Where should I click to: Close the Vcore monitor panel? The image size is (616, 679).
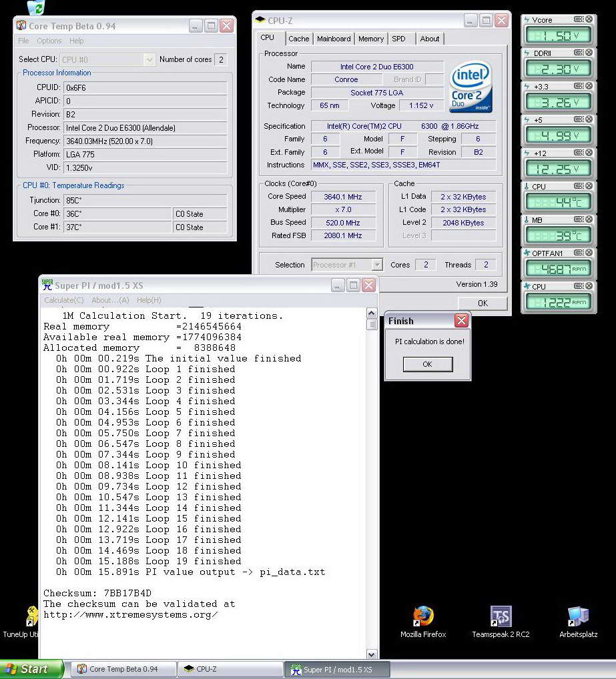tap(589, 19)
